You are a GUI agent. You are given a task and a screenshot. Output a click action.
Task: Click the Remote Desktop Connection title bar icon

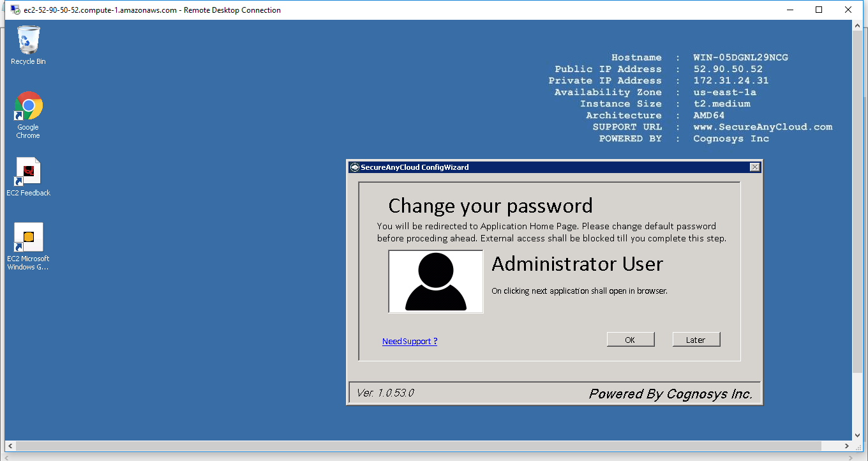pyautogui.click(x=14, y=10)
